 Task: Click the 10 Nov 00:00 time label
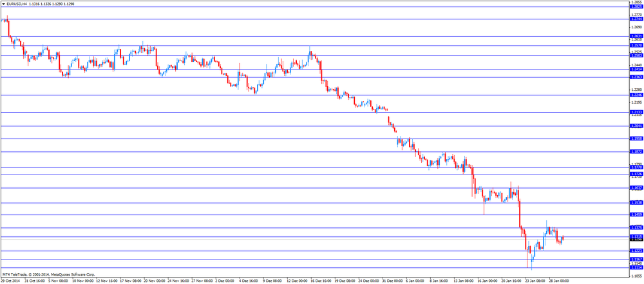[x=82, y=281]
